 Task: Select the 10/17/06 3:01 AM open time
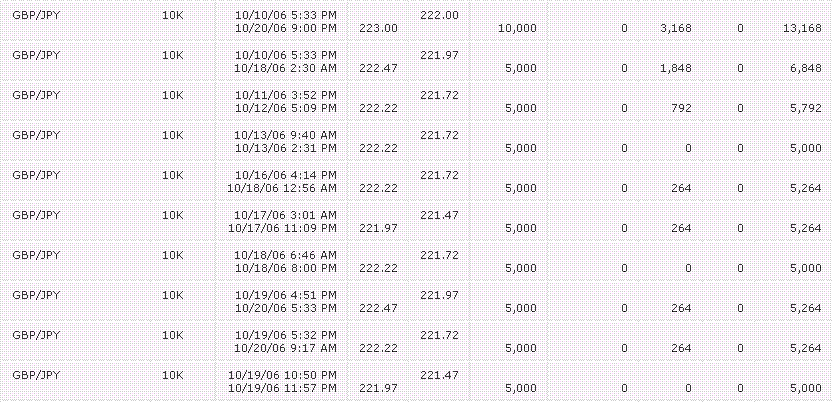(x=285, y=215)
